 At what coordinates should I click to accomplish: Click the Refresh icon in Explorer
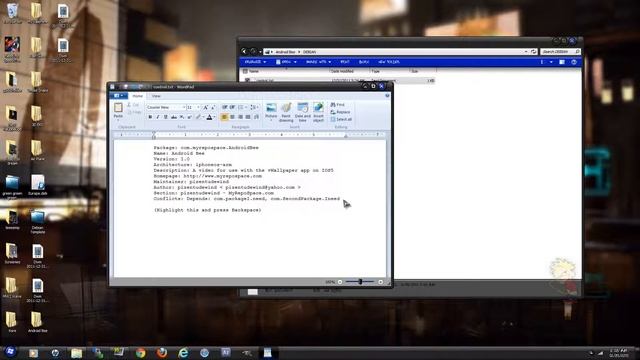[533, 52]
